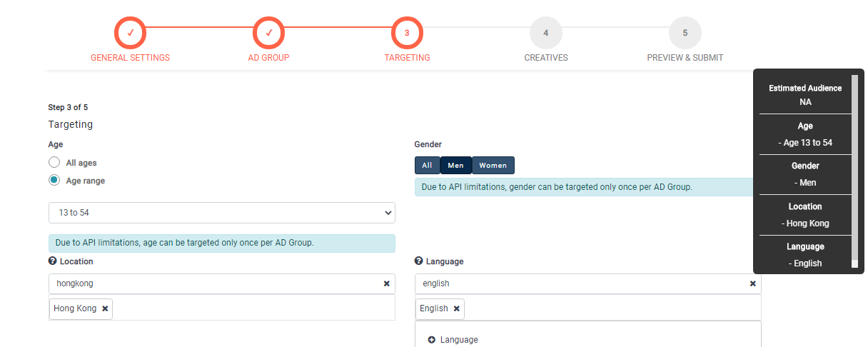This screenshot has width=868, height=352.
Task: Click the Ad Group step checkmark circle
Action: click(x=269, y=33)
